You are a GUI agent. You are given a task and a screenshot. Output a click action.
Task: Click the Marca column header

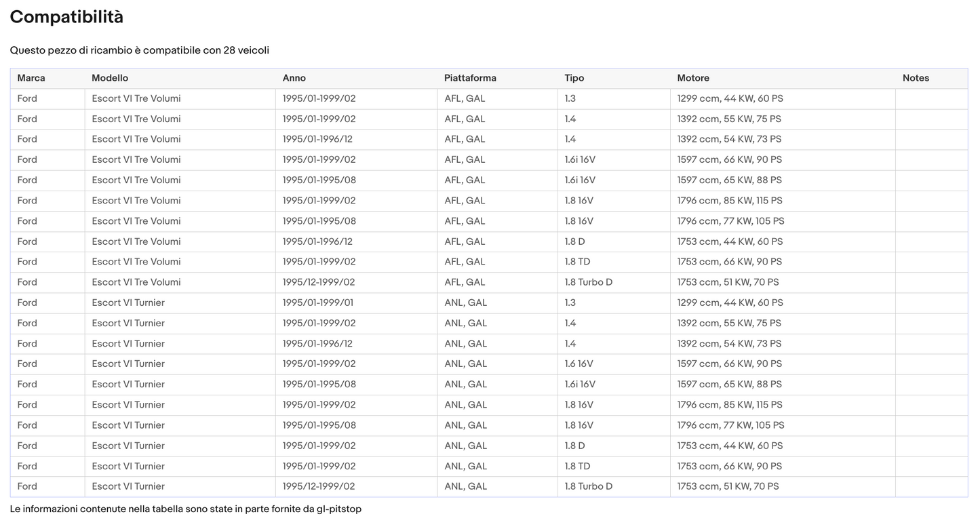pyautogui.click(x=31, y=78)
